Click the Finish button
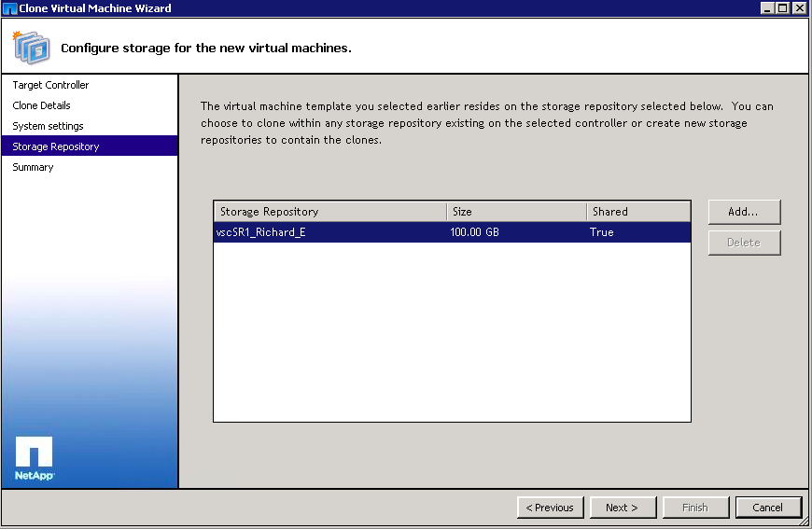The height and width of the screenshot is (529, 812). click(x=694, y=508)
